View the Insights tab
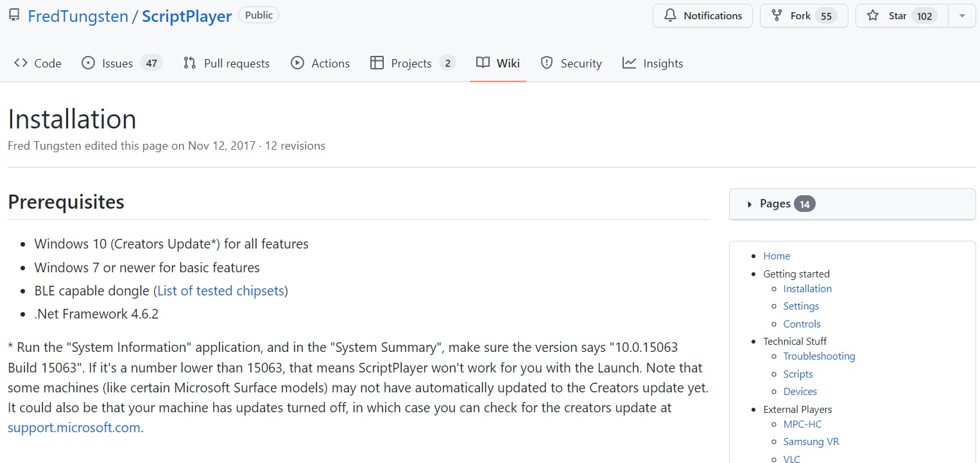 (x=653, y=63)
